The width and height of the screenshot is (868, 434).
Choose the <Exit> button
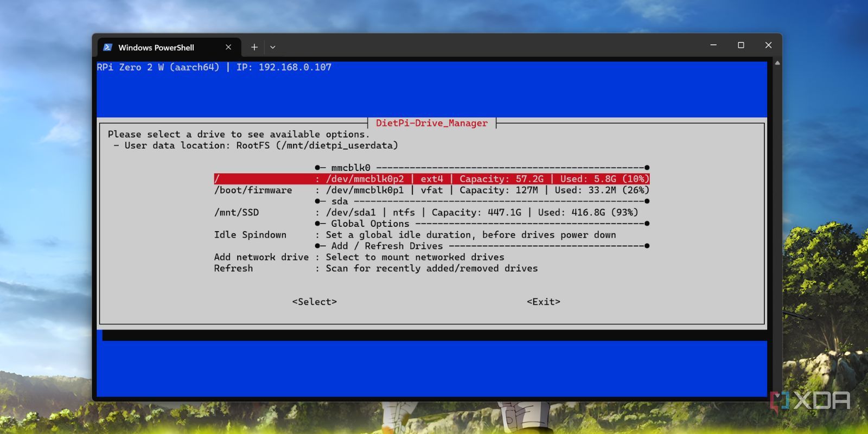point(544,302)
